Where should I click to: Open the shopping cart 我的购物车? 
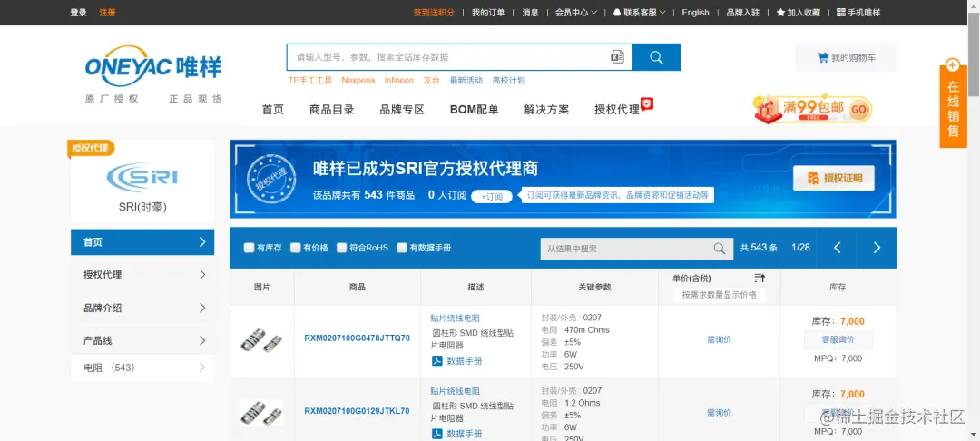point(847,57)
